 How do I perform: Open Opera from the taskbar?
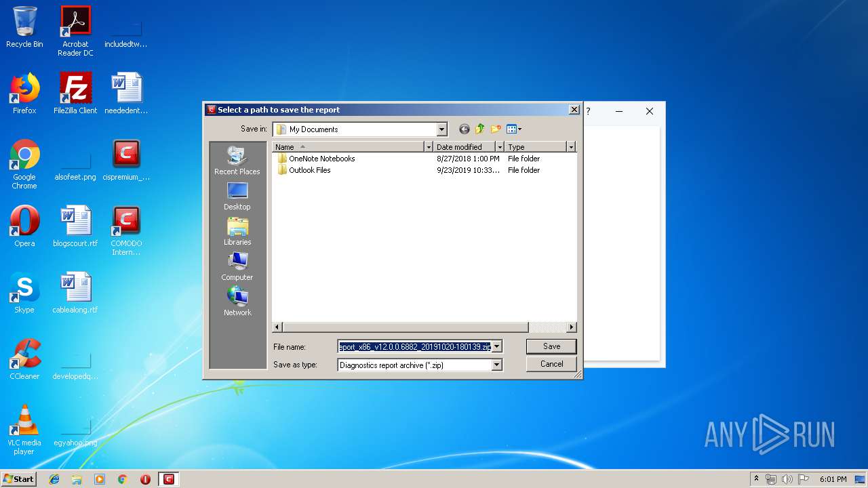pos(145,479)
